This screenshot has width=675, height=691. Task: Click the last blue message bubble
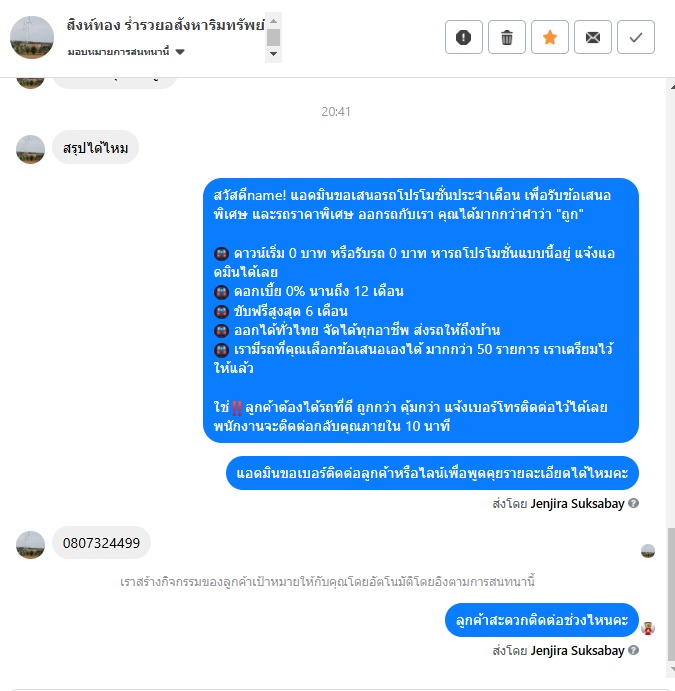(x=541, y=620)
